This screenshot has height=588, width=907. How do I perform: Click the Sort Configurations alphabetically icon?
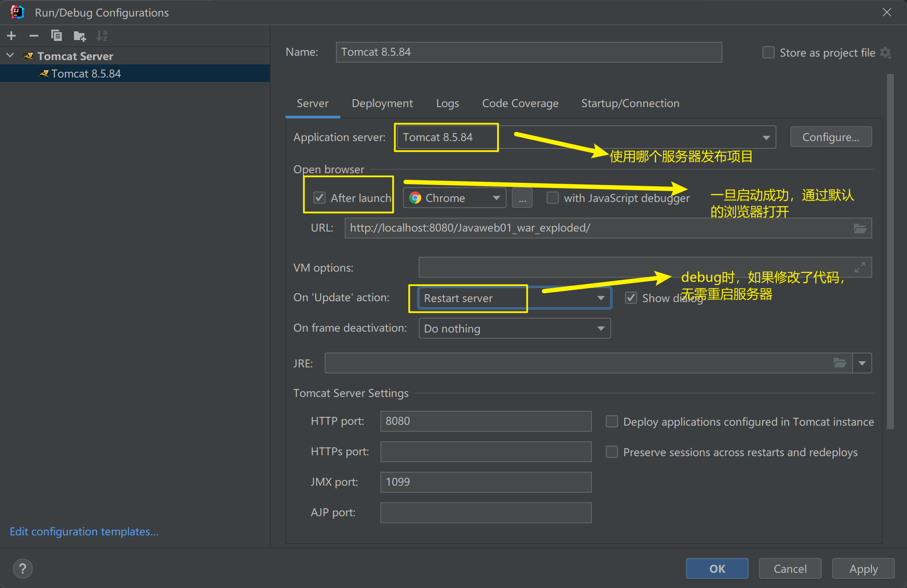(x=102, y=36)
